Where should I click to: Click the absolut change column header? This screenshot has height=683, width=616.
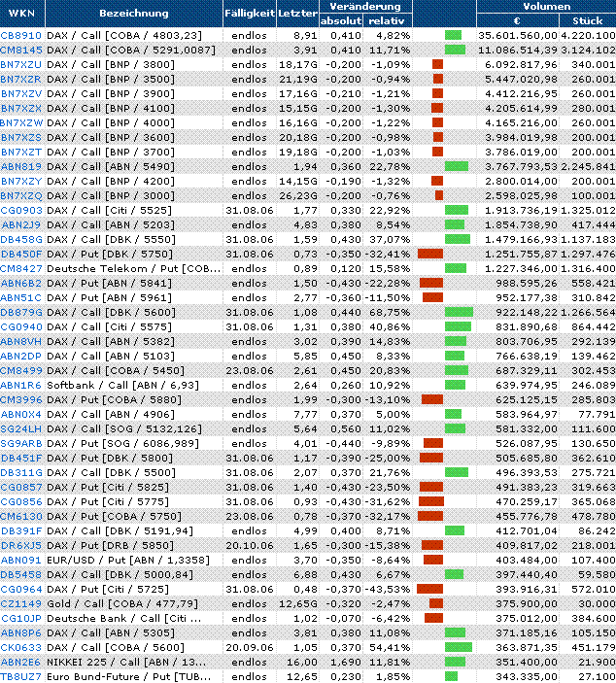[x=341, y=20]
